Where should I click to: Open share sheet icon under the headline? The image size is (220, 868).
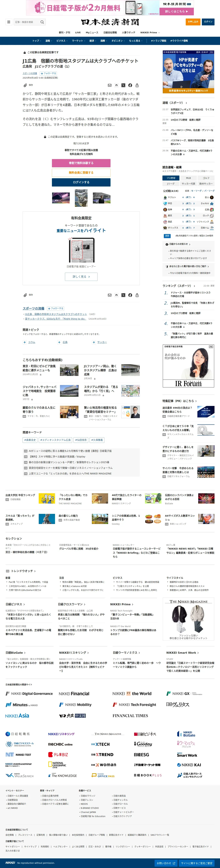(137, 85)
